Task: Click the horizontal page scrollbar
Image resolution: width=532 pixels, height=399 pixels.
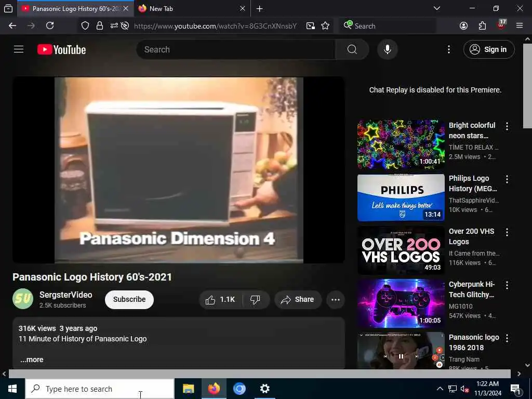Action: 260,374
